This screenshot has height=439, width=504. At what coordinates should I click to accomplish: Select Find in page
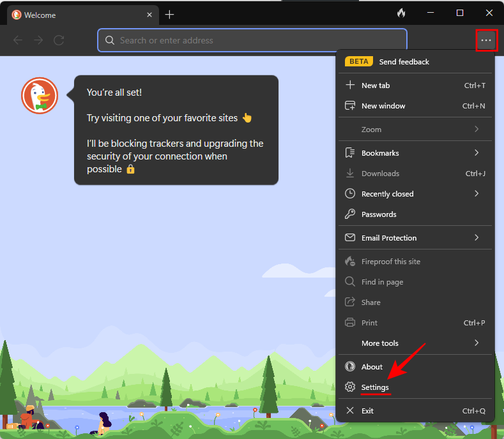(415, 282)
